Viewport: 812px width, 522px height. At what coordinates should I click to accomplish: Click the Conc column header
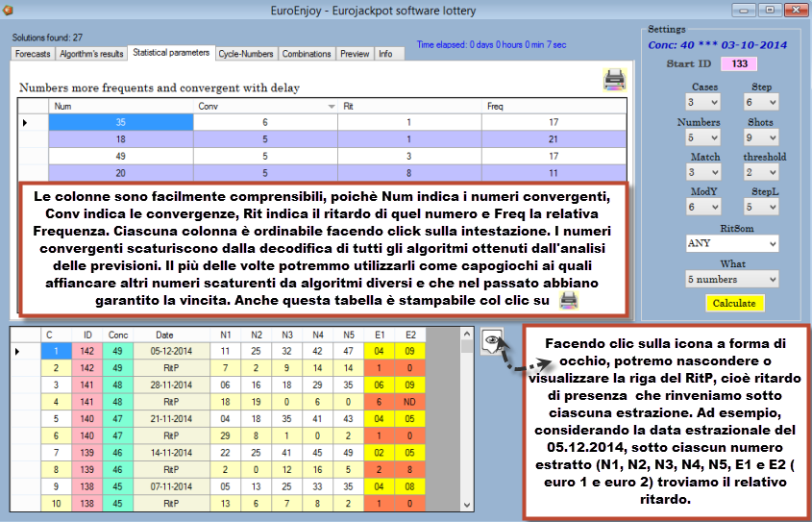click(x=118, y=336)
